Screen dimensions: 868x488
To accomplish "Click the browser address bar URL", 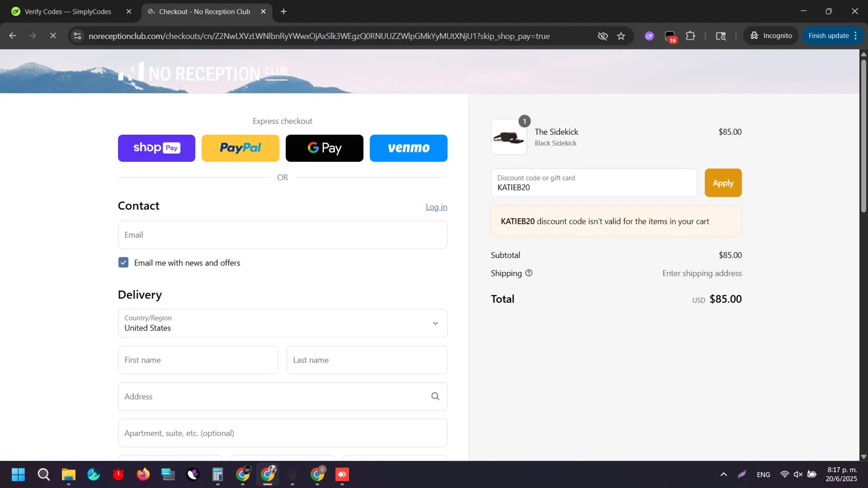I will (319, 36).
